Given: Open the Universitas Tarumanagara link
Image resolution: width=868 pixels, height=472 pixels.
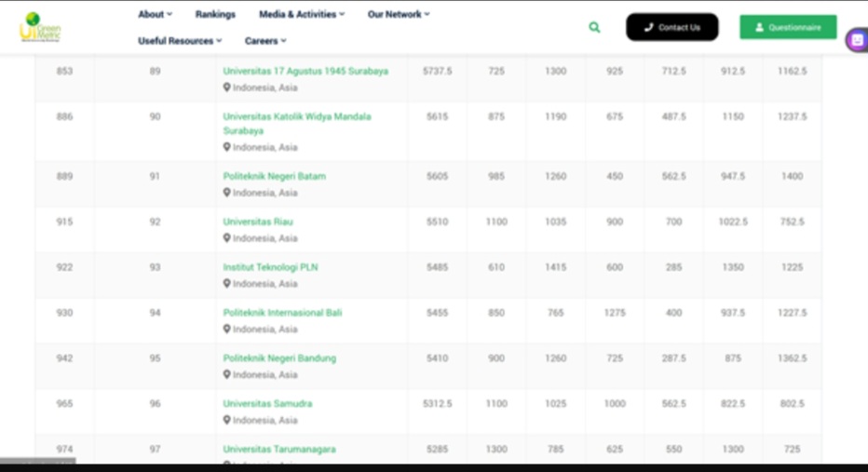Looking at the screenshot, I should [x=278, y=449].
